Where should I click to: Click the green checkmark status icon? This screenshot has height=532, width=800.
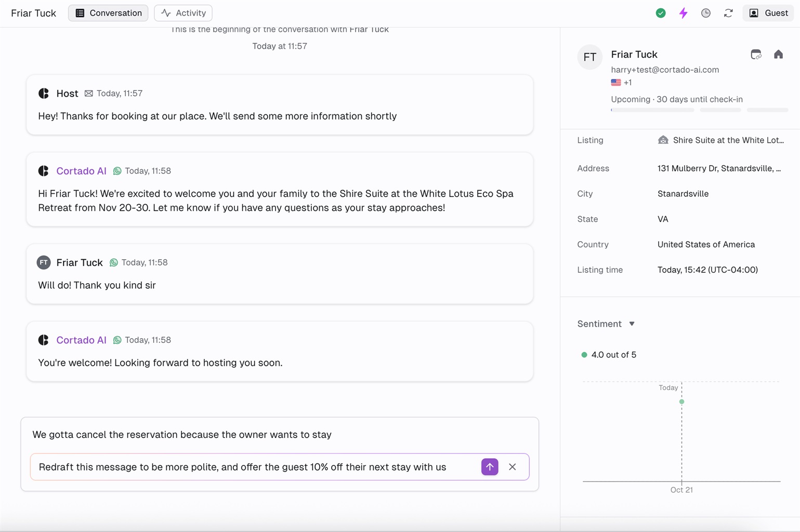(x=661, y=13)
